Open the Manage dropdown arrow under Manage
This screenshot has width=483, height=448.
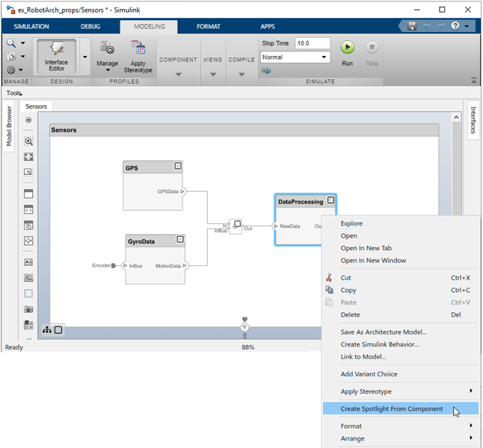[108, 70]
